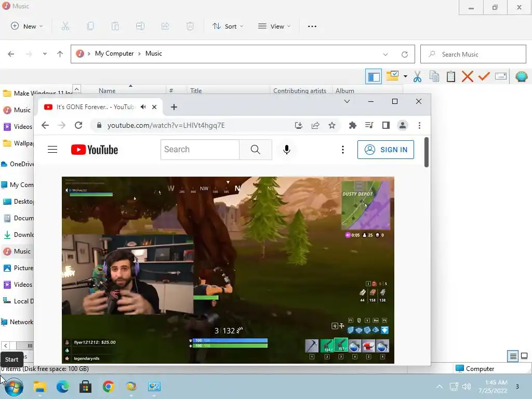The image size is (532, 399).
Task: Go to YouTube home via logo
Action: pyautogui.click(x=95, y=150)
